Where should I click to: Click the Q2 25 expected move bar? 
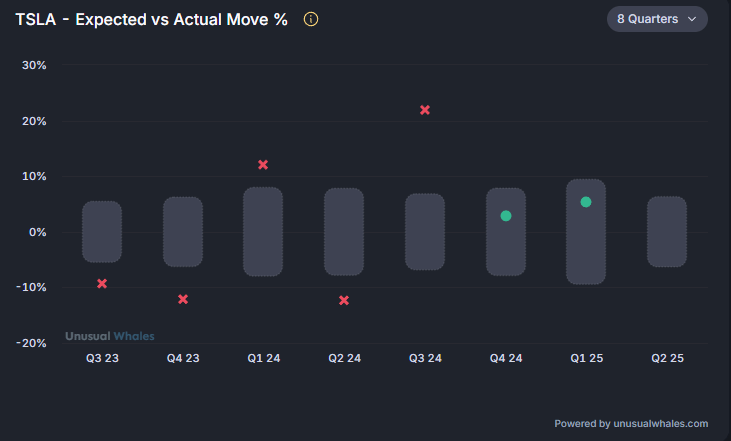(667, 232)
